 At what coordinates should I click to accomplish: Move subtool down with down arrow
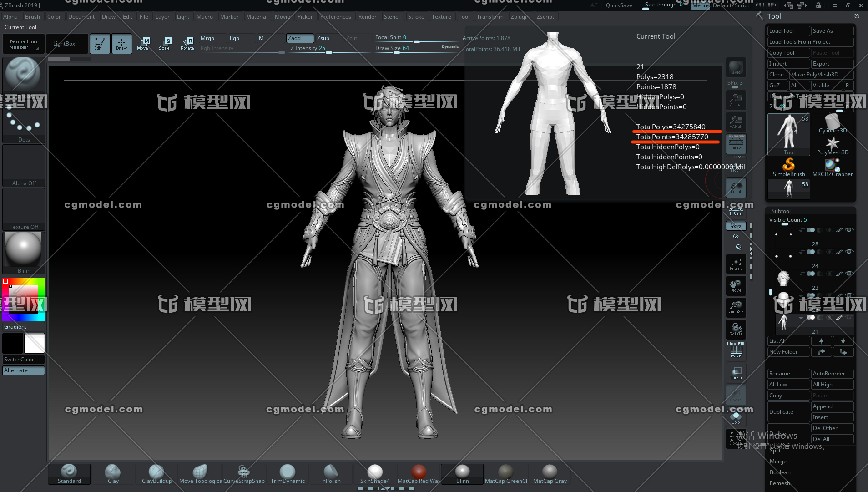(843, 341)
